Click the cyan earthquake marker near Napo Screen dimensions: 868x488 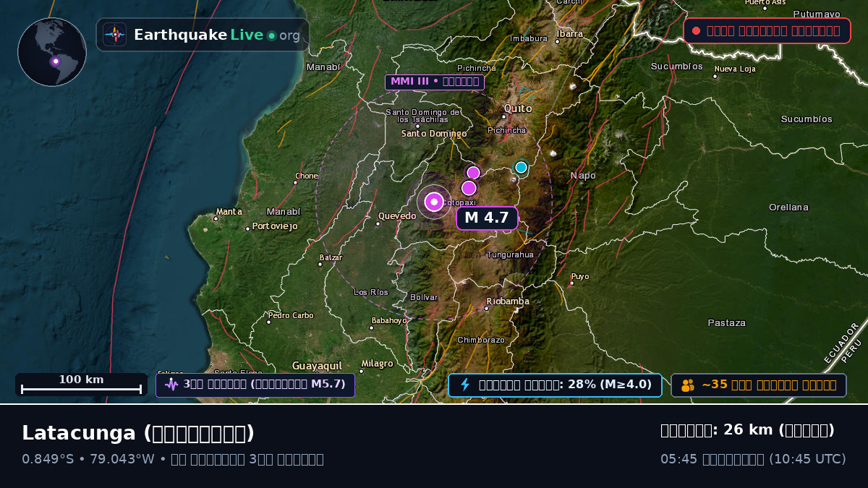click(521, 167)
